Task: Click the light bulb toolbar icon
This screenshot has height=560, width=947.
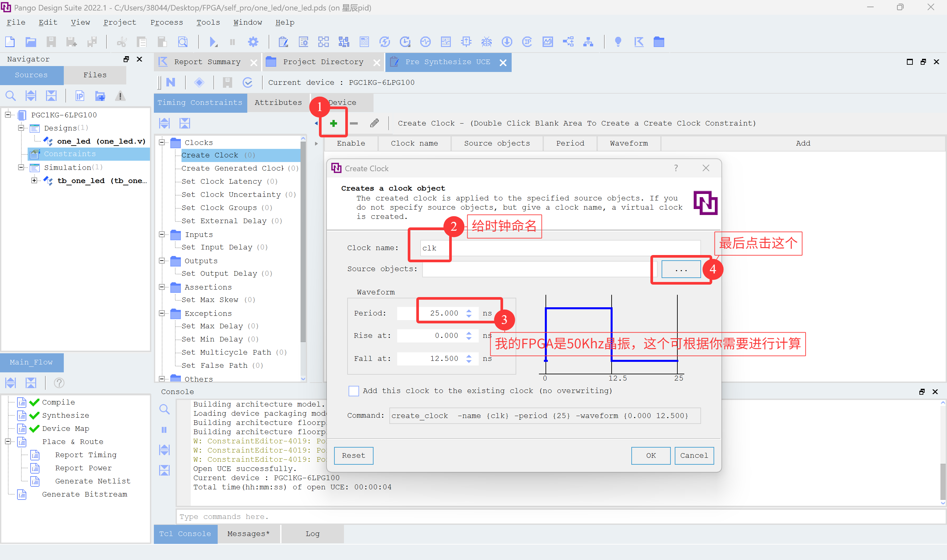Action: pyautogui.click(x=618, y=42)
